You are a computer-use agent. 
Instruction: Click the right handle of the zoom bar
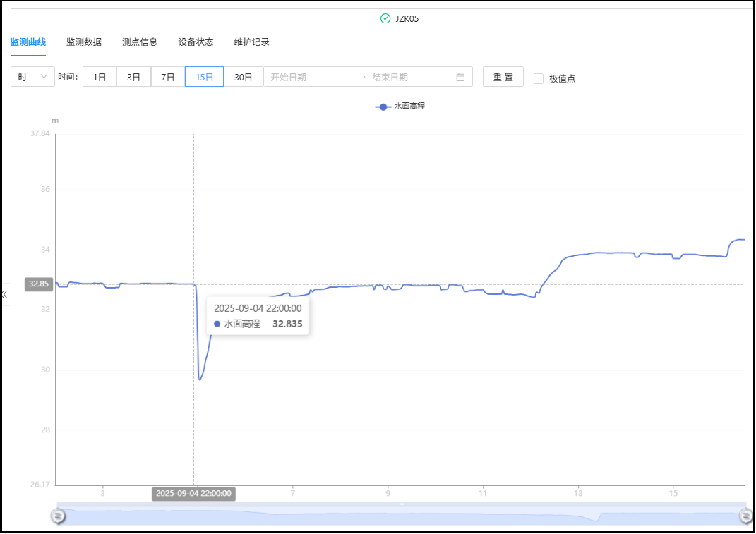(x=745, y=516)
